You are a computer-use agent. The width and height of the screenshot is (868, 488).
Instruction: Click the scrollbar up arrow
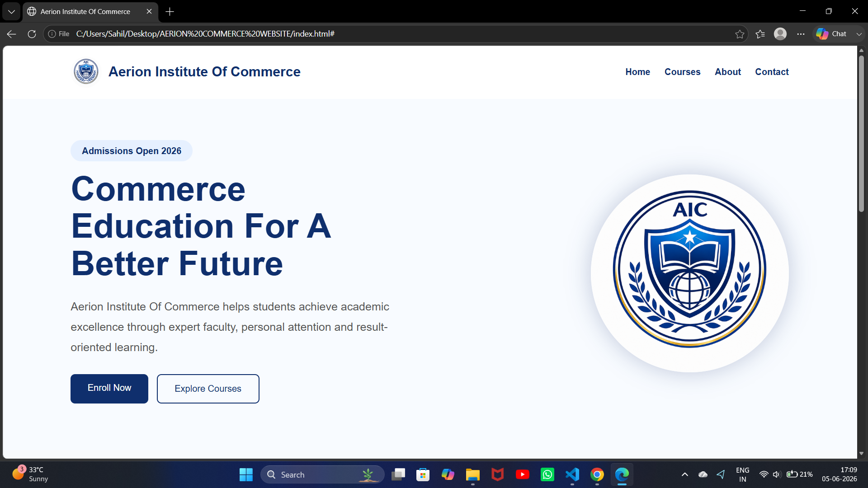pos(861,50)
